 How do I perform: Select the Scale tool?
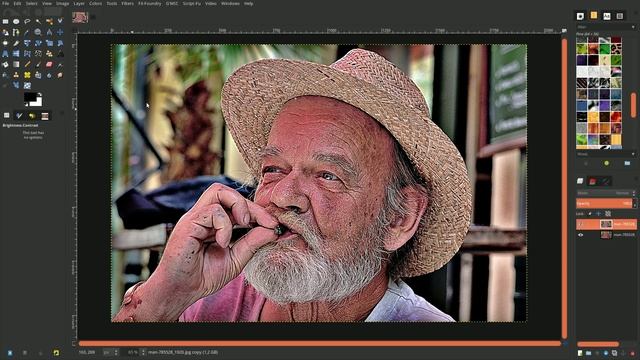(x=49, y=43)
